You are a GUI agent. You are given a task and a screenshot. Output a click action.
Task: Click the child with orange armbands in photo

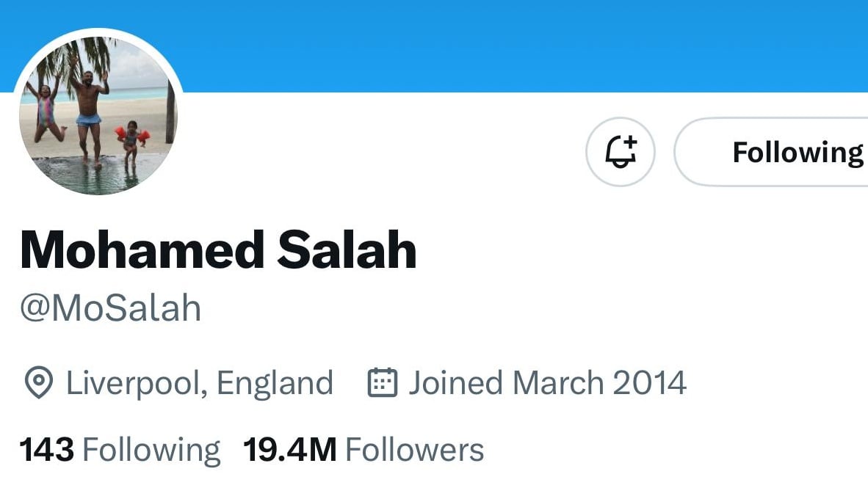tap(131, 141)
